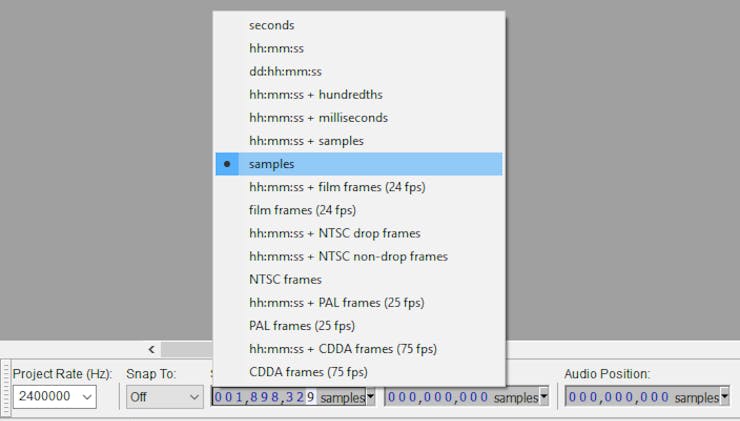
Task: Choose CDDA frames (75 fps) format
Action: pyautogui.click(x=359, y=372)
